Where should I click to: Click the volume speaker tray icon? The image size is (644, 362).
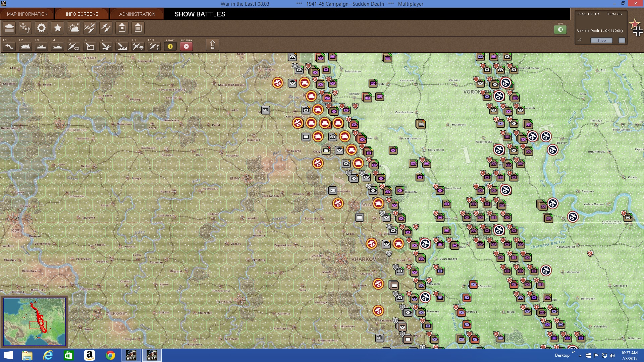[x=612, y=356]
